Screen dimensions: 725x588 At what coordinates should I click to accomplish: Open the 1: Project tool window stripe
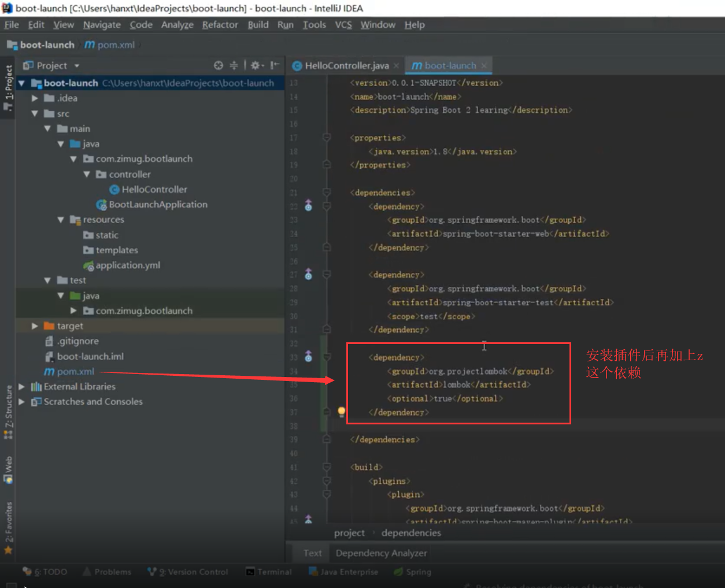(8, 88)
